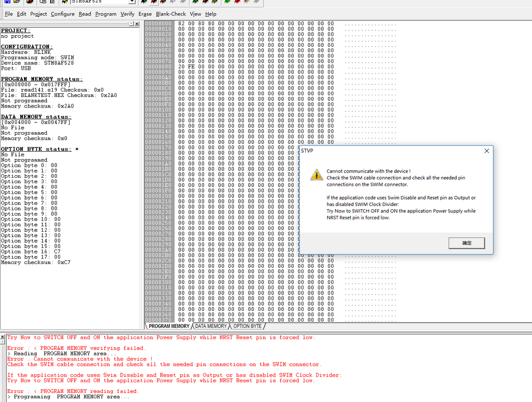This screenshot has height=402, width=532.
Task: Close the project status side panel
Action: click(137, 24)
